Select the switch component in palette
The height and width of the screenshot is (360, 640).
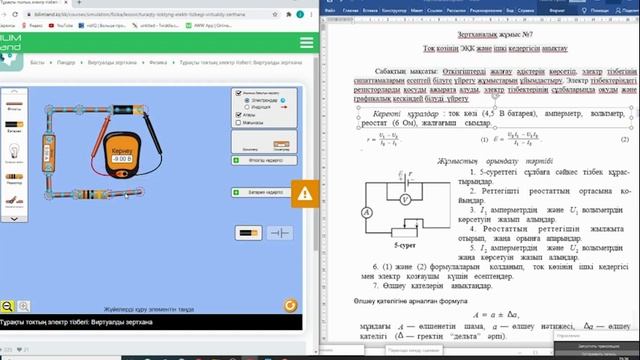(x=14, y=201)
